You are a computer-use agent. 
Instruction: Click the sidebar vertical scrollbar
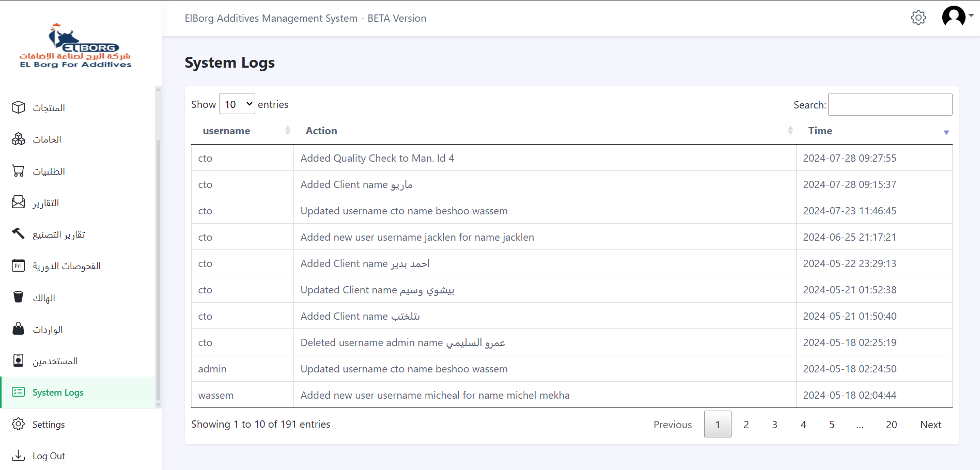tap(158, 269)
